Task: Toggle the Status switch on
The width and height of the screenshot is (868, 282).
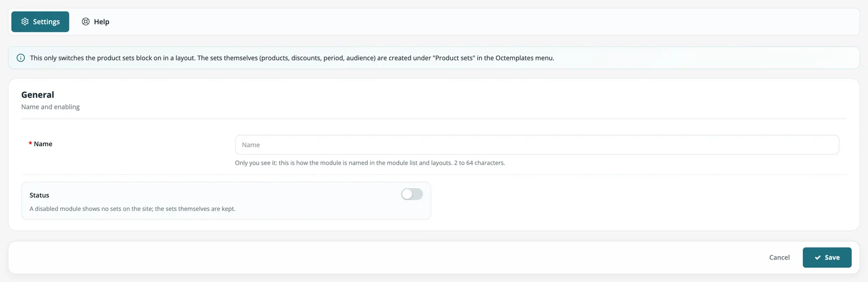Action: (x=412, y=194)
